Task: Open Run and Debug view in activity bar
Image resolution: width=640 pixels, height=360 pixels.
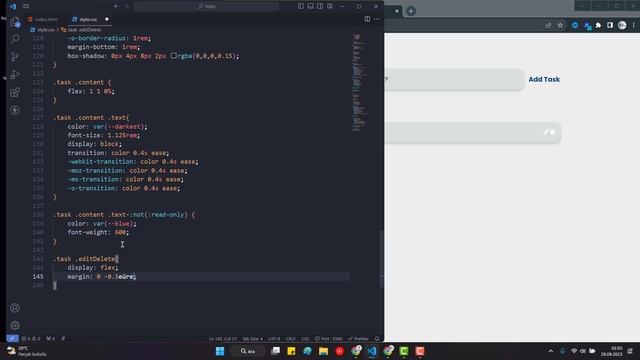Action: click(15, 75)
